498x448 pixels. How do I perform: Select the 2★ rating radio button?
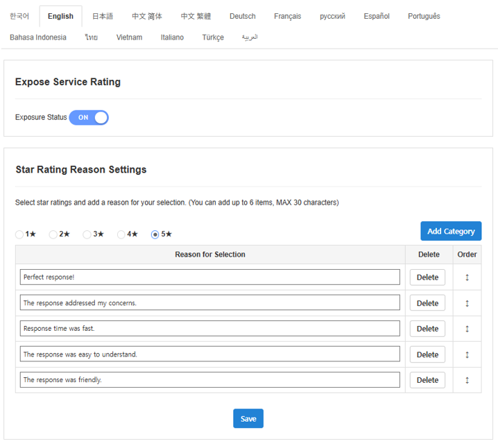click(x=53, y=234)
